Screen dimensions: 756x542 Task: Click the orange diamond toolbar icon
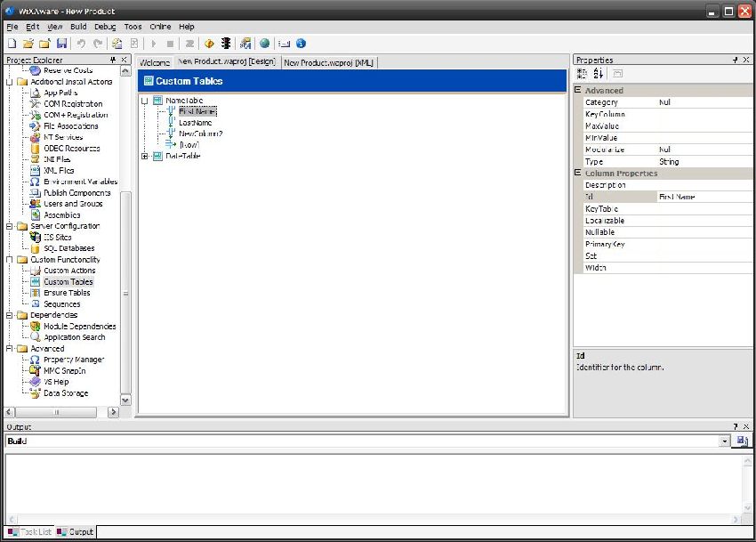click(209, 44)
